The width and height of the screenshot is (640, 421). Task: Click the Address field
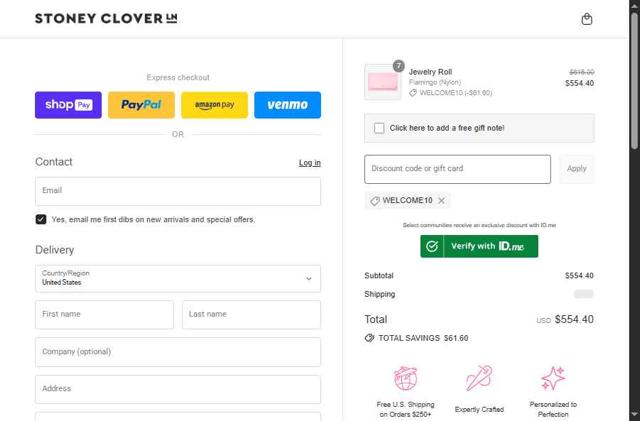coord(178,389)
